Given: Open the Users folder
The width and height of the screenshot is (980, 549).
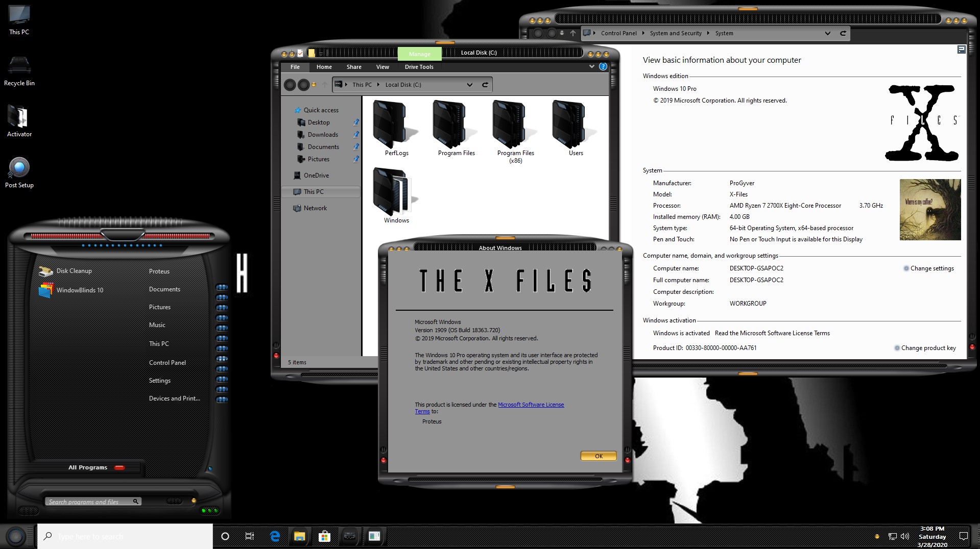Looking at the screenshot, I should [x=576, y=128].
